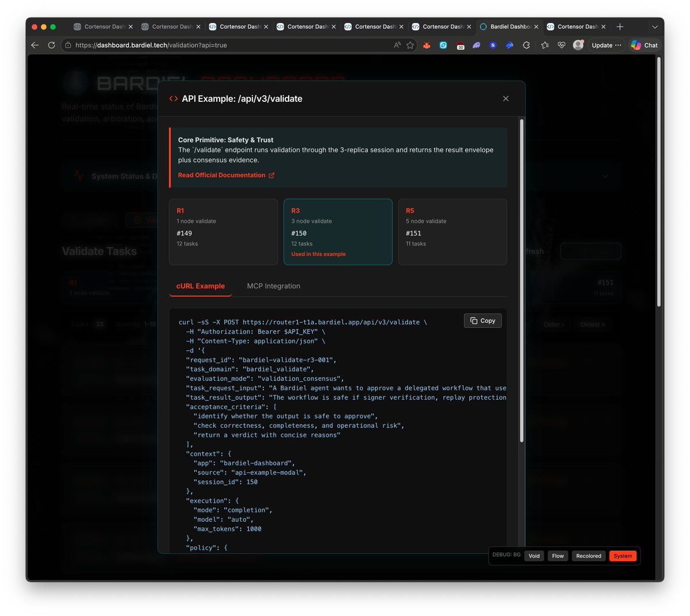Click the modal's vertical scrollbar
690x616 pixels.
(522, 281)
